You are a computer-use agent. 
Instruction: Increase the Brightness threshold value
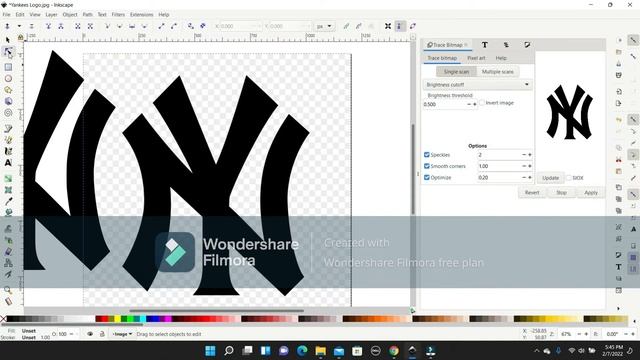tap(475, 104)
